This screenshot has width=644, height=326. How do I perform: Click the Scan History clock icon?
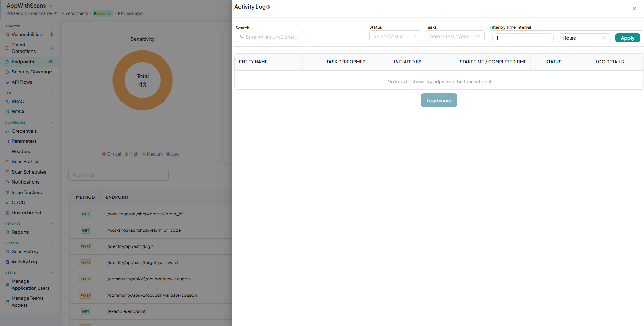[x=7, y=252]
